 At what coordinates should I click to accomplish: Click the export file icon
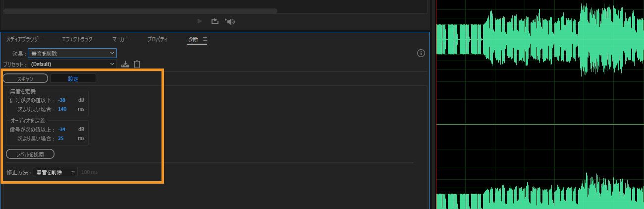(x=215, y=21)
